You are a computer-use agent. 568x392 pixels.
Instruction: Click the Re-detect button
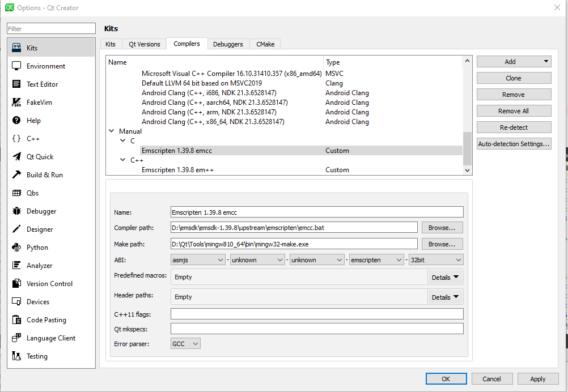[x=513, y=127]
